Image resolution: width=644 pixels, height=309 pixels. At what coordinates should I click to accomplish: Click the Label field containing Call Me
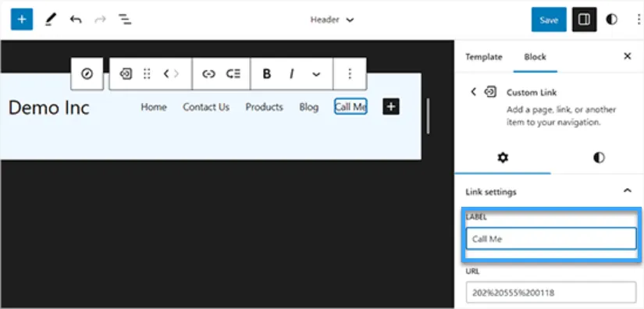pyautogui.click(x=551, y=239)
